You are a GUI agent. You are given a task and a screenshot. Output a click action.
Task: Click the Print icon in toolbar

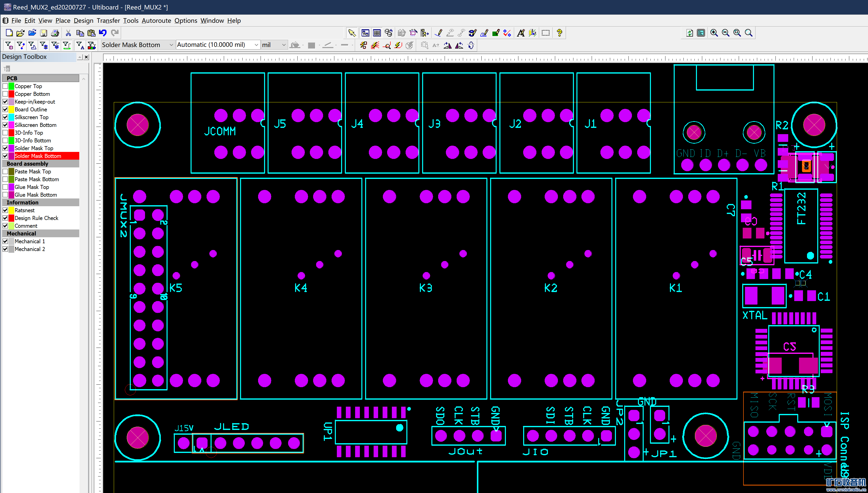click(x=55, y=33)
